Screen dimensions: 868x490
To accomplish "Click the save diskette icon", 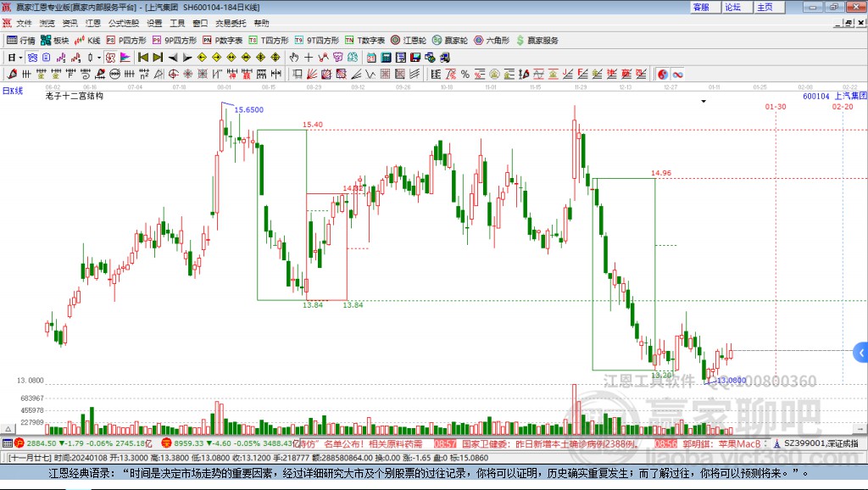I will click(x=415, y=58).
